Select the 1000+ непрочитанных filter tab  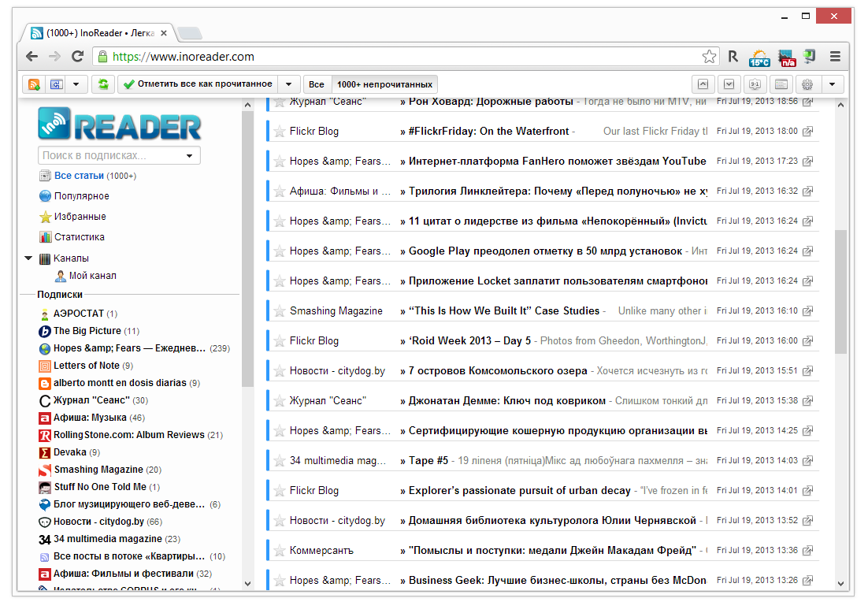click(x=384, y=84)
